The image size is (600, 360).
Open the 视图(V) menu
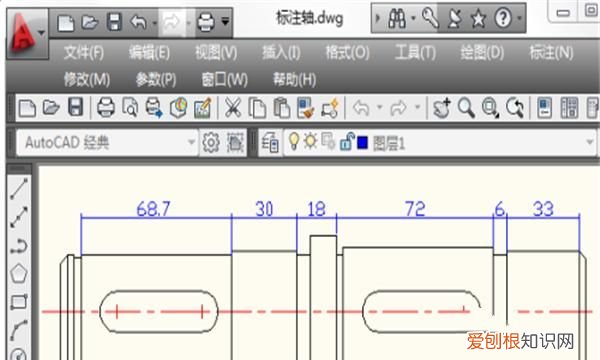[216, 52]
